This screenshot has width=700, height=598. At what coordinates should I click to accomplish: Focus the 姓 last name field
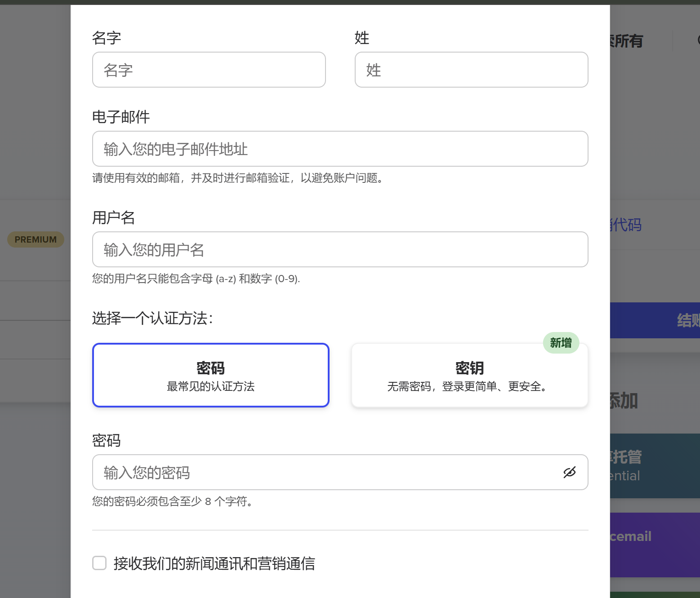(471, 70)
